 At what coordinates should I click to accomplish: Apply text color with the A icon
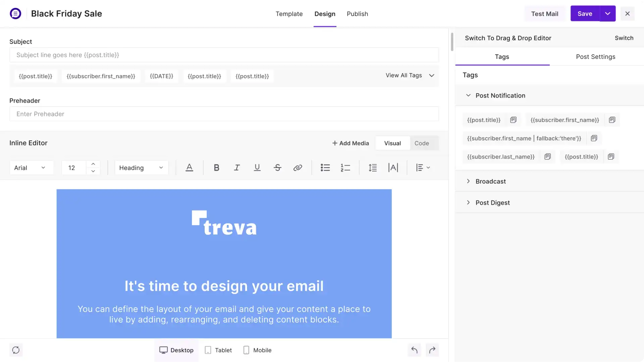point(189,168)
